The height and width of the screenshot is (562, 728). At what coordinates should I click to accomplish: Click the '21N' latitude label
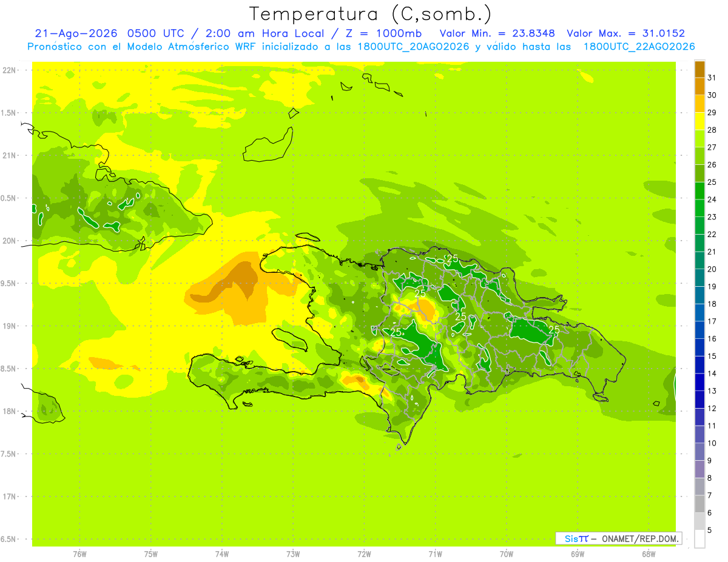point(10,155)
